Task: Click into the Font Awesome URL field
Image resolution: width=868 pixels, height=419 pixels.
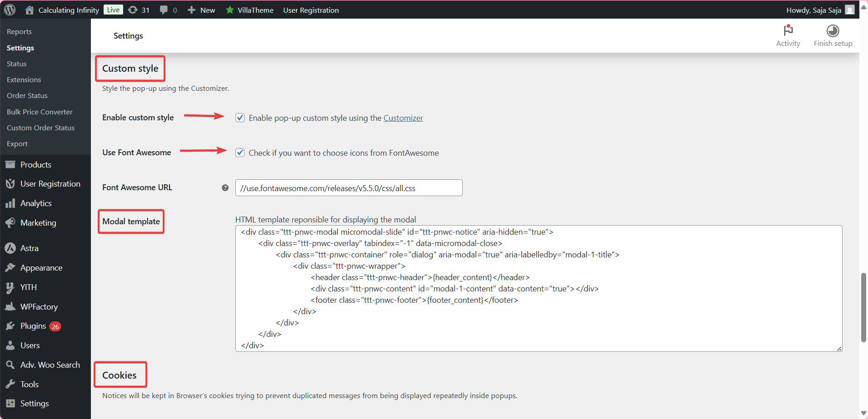Action: point(349,188)
